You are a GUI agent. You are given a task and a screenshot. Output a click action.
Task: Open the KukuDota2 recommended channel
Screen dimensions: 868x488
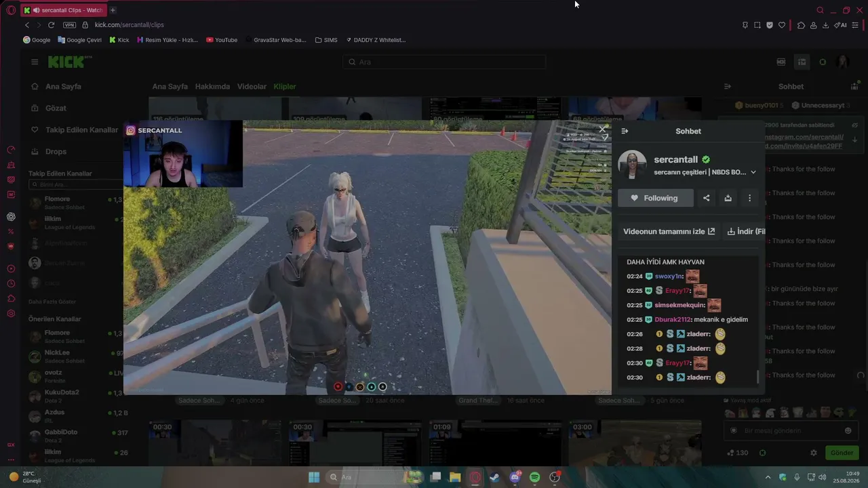tap(75, 396)
